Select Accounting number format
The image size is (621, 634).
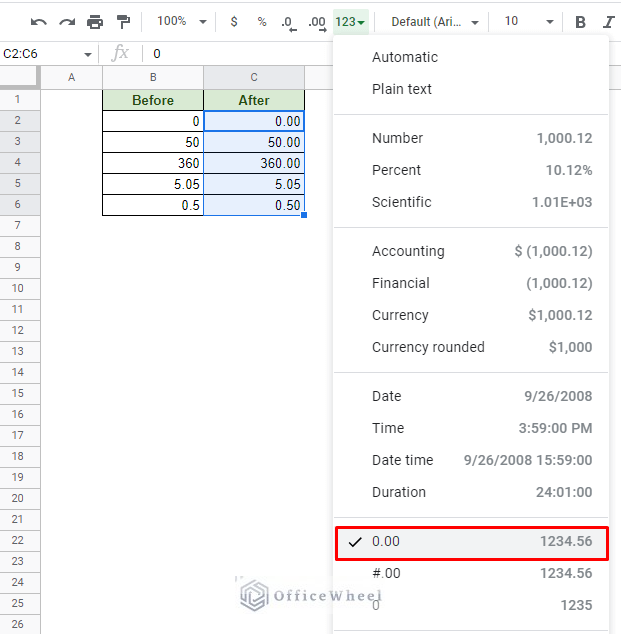tap(408, 251)
